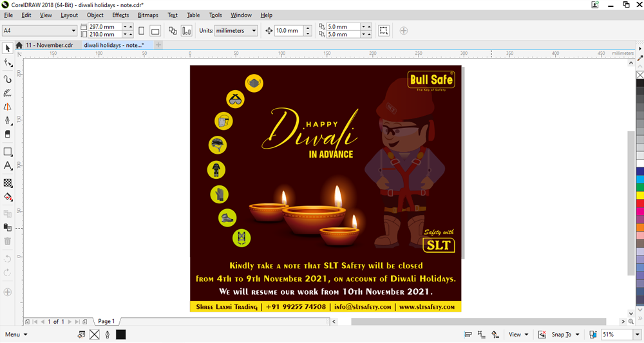
Task: Open the 51% zoom level dropdown
Action: click(x=637, y=335)
